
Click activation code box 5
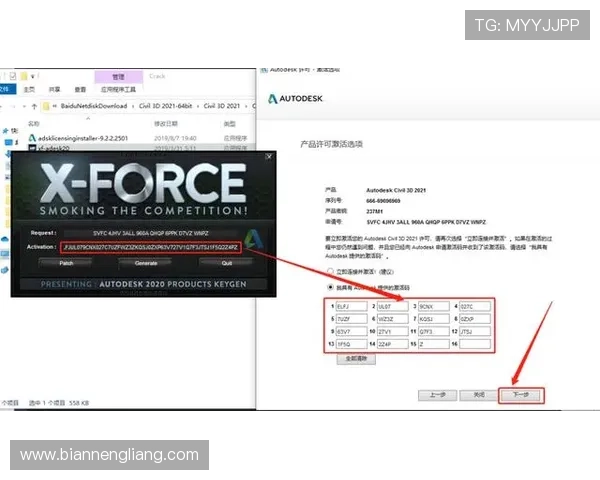pos(351,319)
